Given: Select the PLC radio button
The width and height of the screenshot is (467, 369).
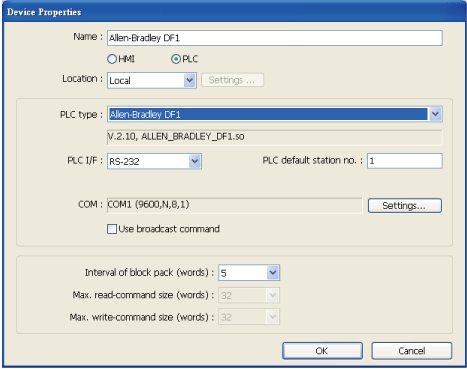Looking at the screenshot, I should pyautogui.click(x=176, y=59).
